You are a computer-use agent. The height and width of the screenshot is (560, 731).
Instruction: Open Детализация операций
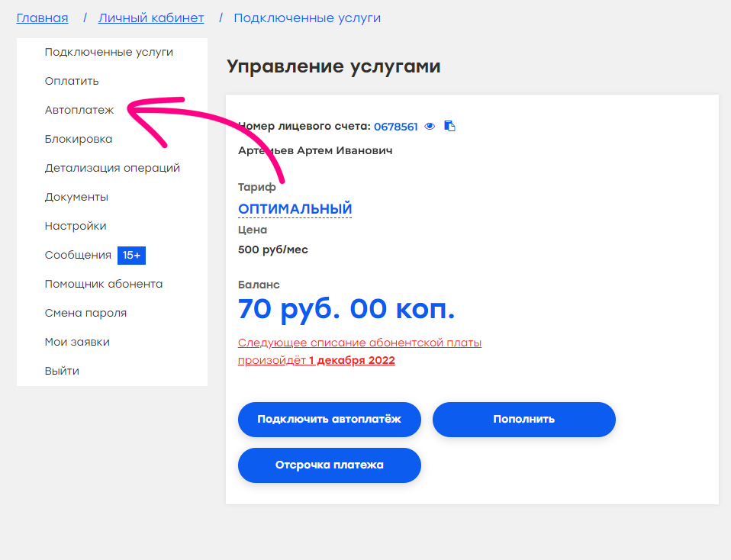point(112,168)
